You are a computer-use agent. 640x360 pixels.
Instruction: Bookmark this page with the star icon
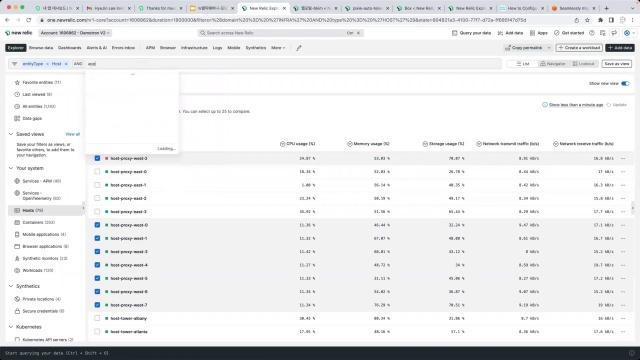coord(587,20)
